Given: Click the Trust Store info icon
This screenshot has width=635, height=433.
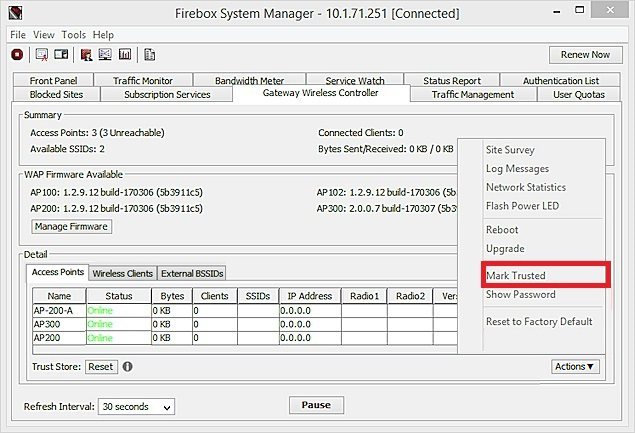Looking at the screenshot, I should 128,367.
